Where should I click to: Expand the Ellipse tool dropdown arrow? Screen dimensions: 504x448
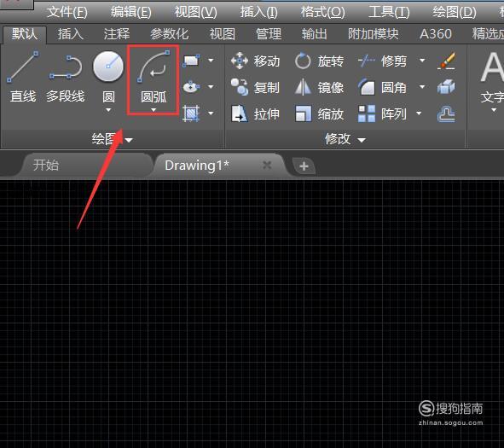click(211, 86)
